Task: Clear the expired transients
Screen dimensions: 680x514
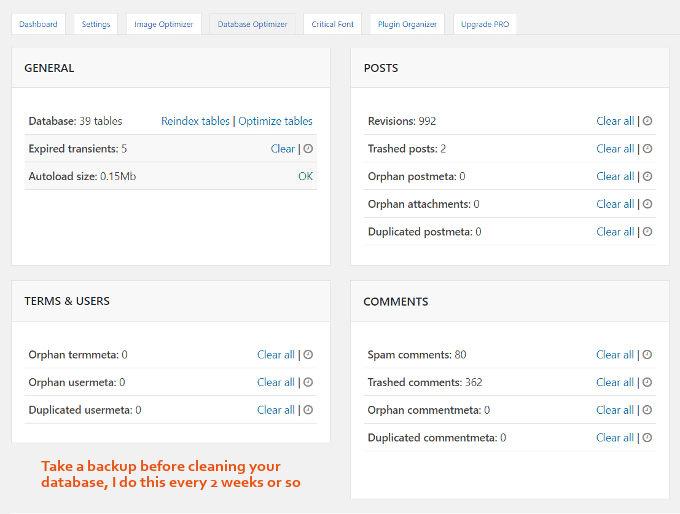Action: click(x=283, y=149)
